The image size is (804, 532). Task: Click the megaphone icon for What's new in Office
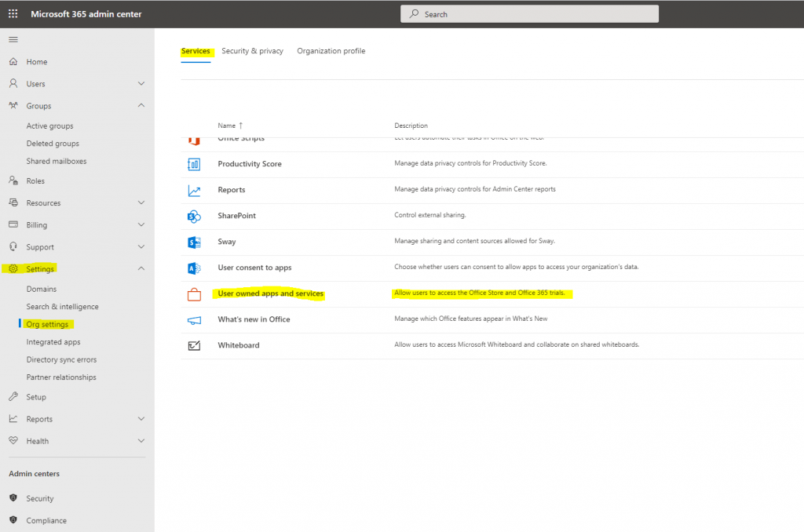coord(194,320)
